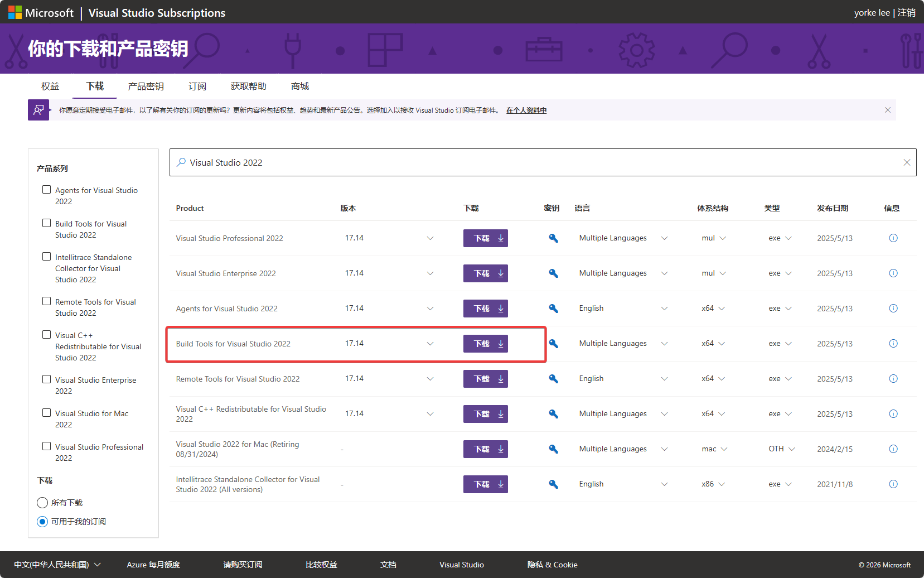Image resolution: width=924 pixels, height=578 pixels.
Task: Switch to the 订阅 tab
Action: pyautogui.click(x=197, y=86)
